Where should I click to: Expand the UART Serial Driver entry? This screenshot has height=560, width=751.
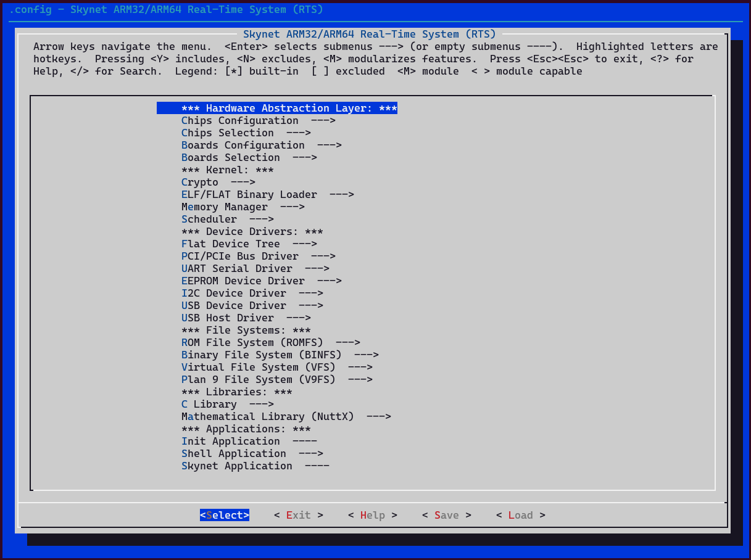(x=255, y=268)
